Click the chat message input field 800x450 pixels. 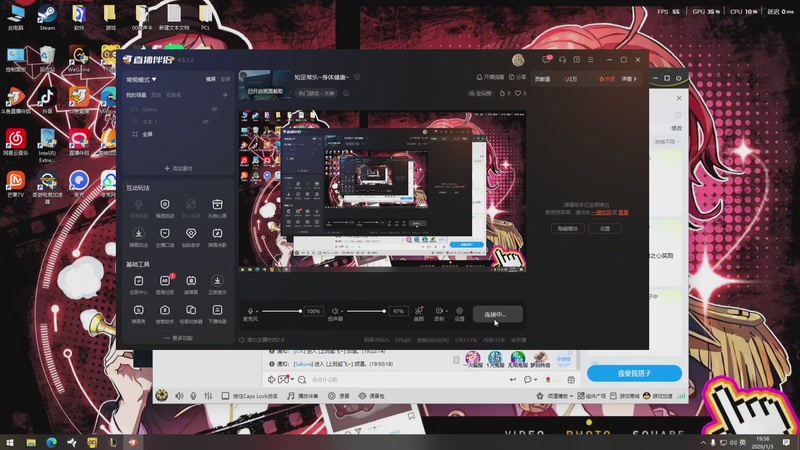408,380
